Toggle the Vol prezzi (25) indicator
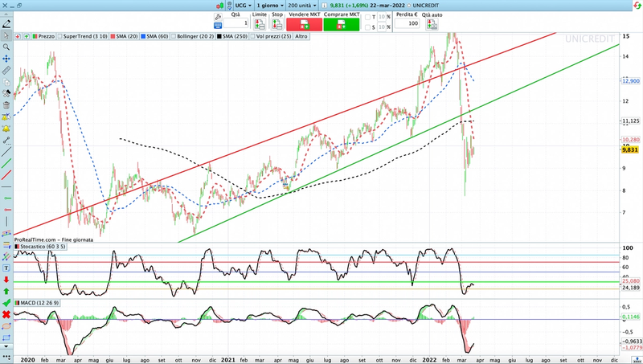This screenshot has height=364, width=643. coord(271,36)
